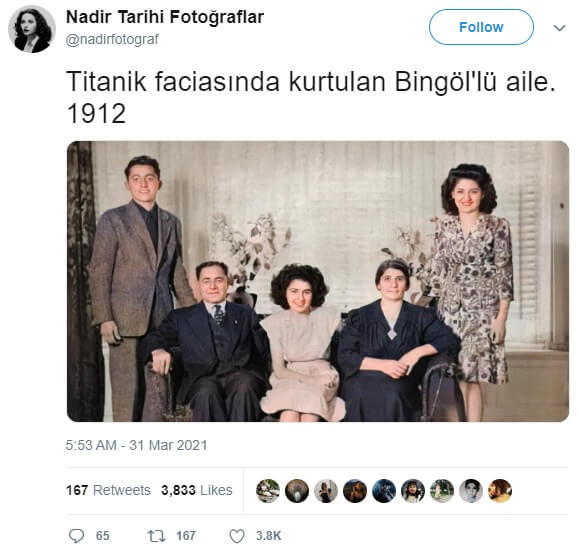580x548 pixels.
Task: Open the fourth liker avatar in row
Action: point(355,491)
